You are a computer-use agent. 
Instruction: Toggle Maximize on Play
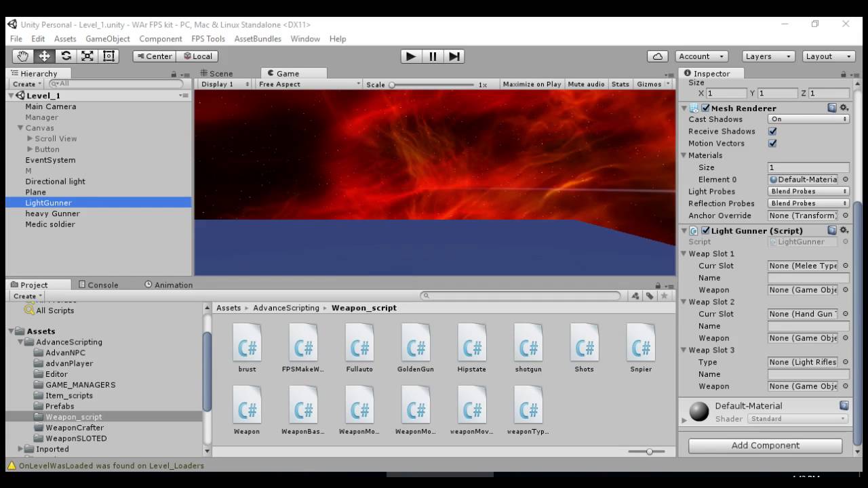(x=532, y=84)
